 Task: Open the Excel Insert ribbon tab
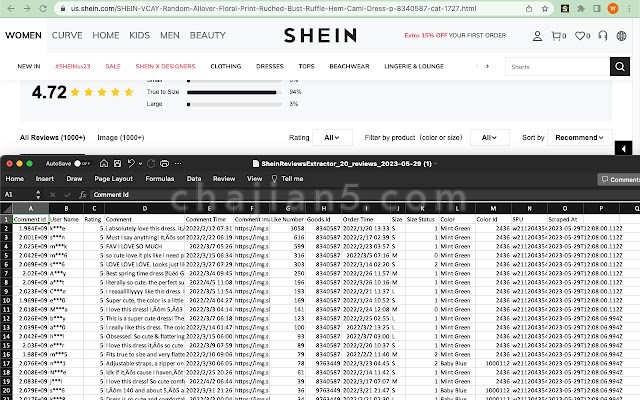(45, 179)
